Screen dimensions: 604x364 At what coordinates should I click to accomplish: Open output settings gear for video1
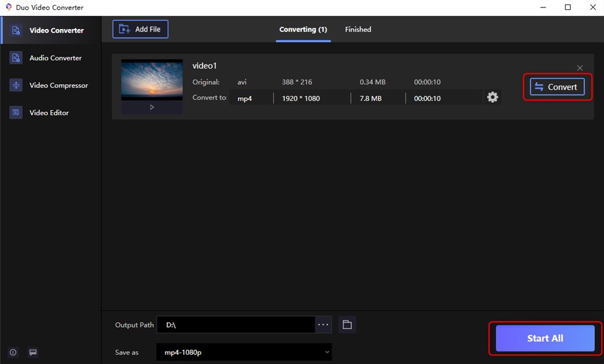(492, 97)
